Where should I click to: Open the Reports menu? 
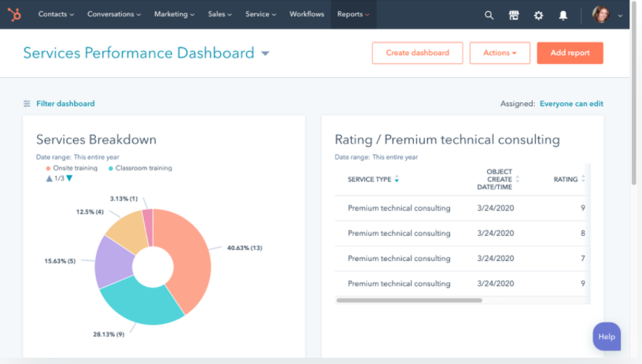(353, 14)
